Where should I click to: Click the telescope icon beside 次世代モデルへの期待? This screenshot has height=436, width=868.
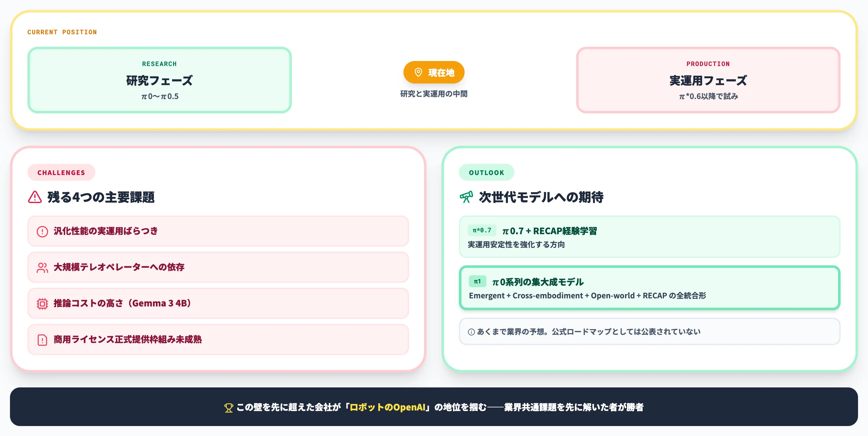coord(466,197)
